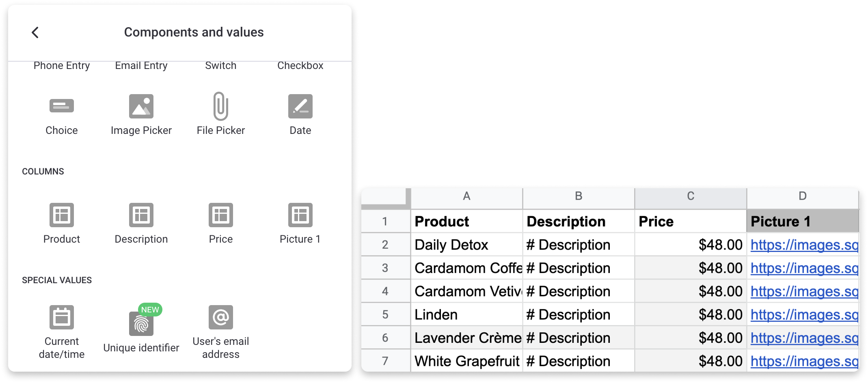The height and width of the screenshot is (383, 868).
Task: Open the image link in row 7
Action: [804, 361]
